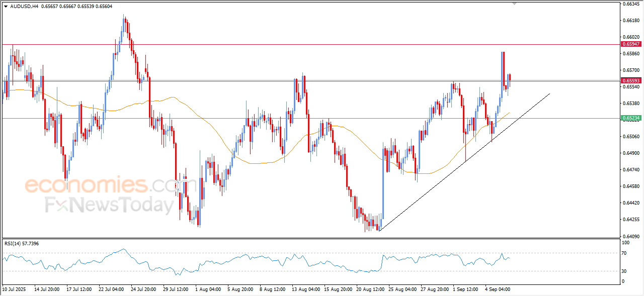Click the AUDUSD,H4 chart title

[x=24, y=7]
